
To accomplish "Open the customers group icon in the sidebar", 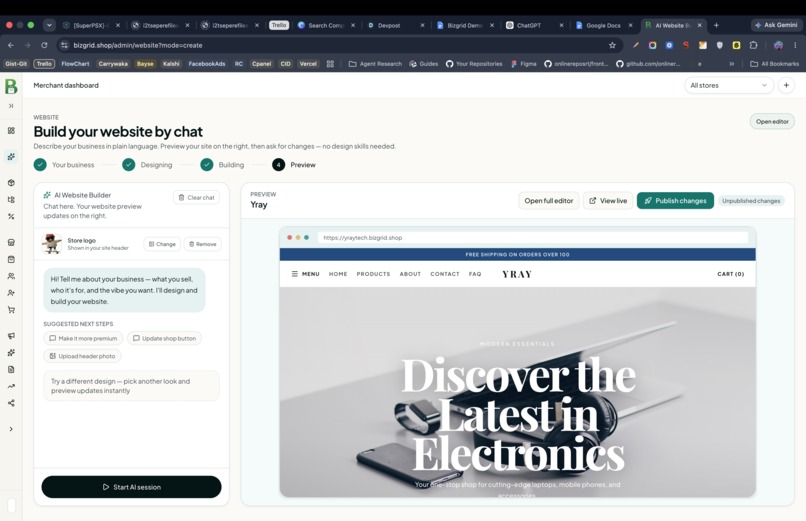I will pyautogui.click(x=11, y=276).
